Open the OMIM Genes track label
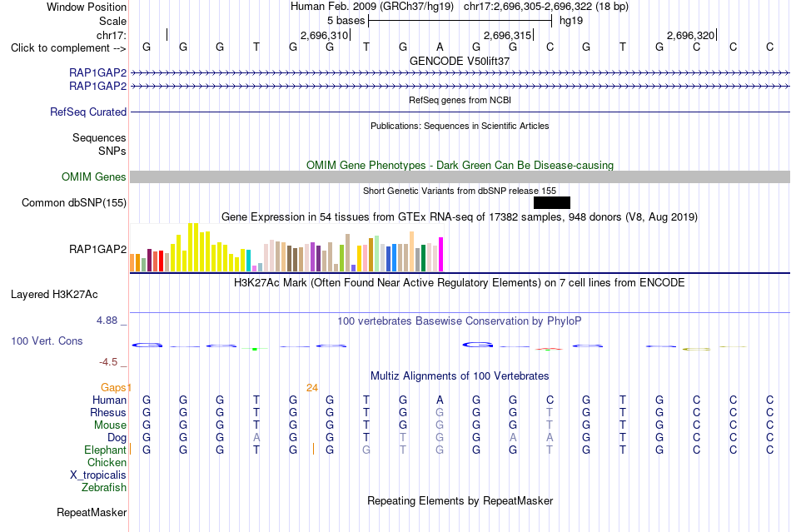The width and height of the screenshot is (791, 532). (94, 177)
